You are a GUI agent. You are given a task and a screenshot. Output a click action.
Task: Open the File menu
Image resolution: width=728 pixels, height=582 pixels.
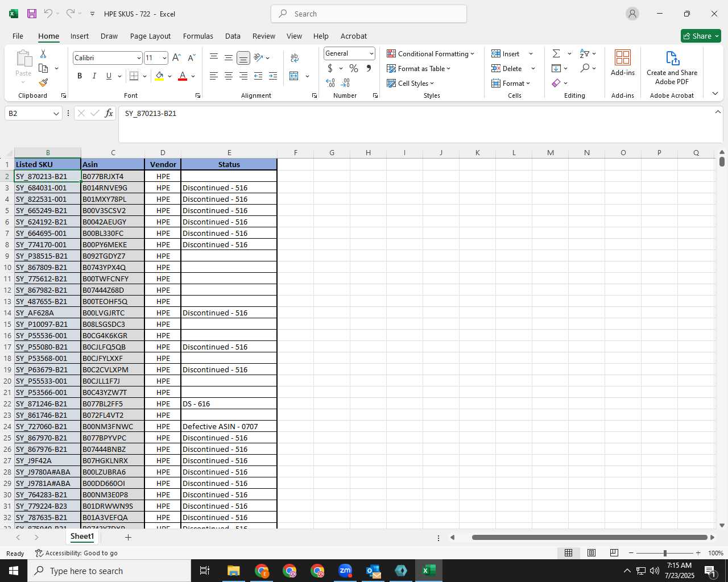tap(18, 36)
